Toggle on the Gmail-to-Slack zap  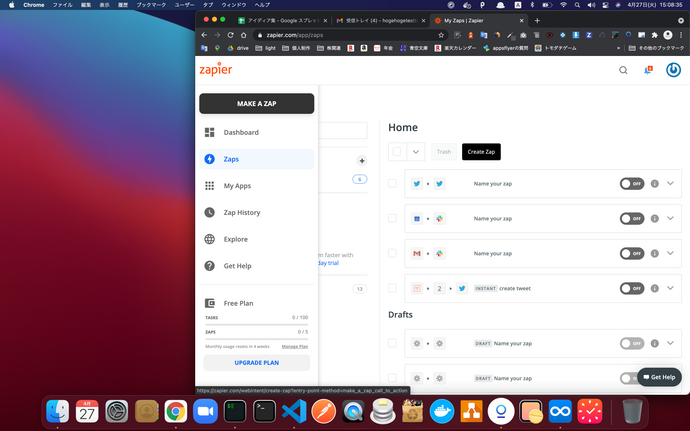click(x=632, y=254)
